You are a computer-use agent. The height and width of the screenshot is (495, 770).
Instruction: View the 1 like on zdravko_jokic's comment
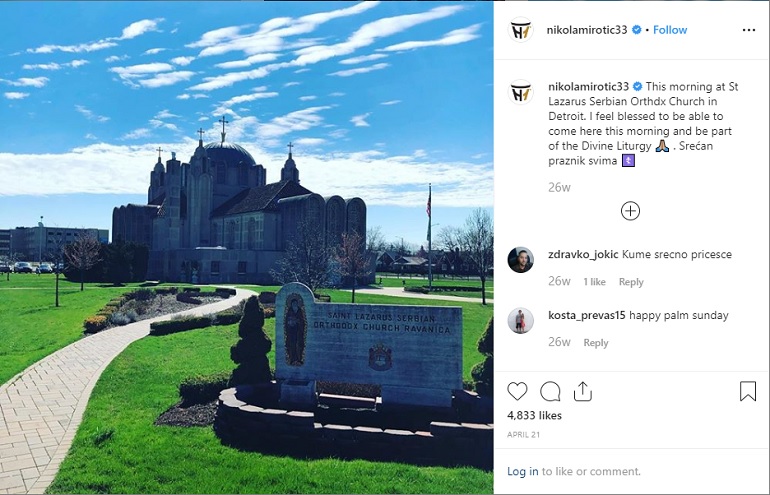coord(594,282)
